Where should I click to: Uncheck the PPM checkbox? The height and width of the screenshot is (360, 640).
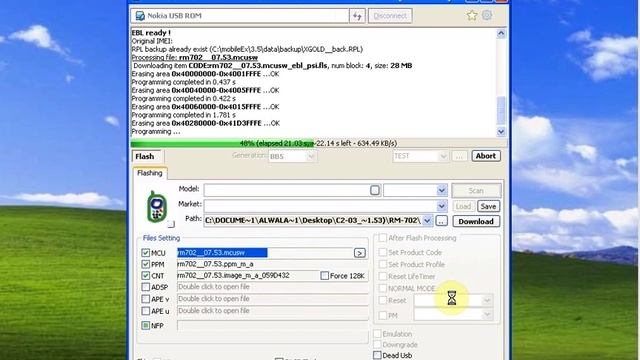click(x=146, y=264)
